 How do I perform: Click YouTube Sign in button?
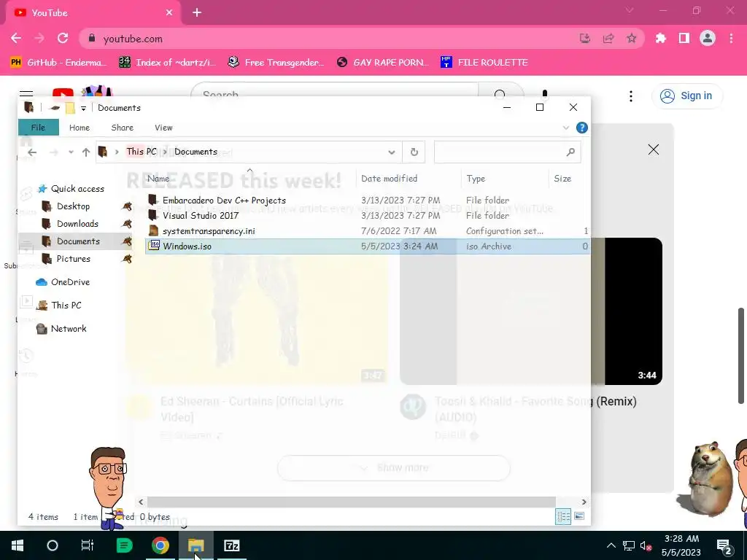coord(686,96)
